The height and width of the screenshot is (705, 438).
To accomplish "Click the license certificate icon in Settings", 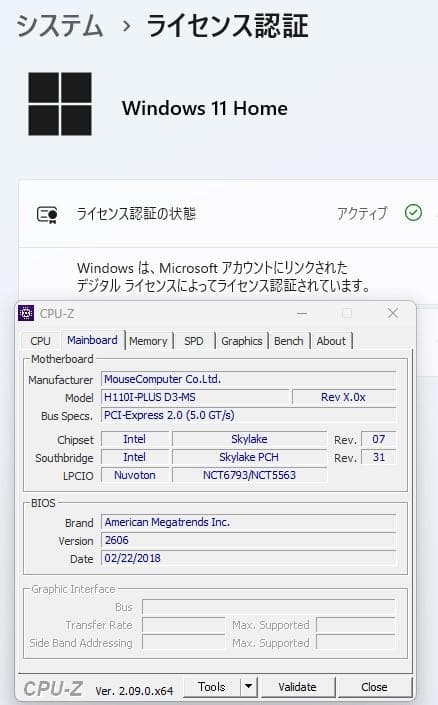I will (x=47, y=214).
